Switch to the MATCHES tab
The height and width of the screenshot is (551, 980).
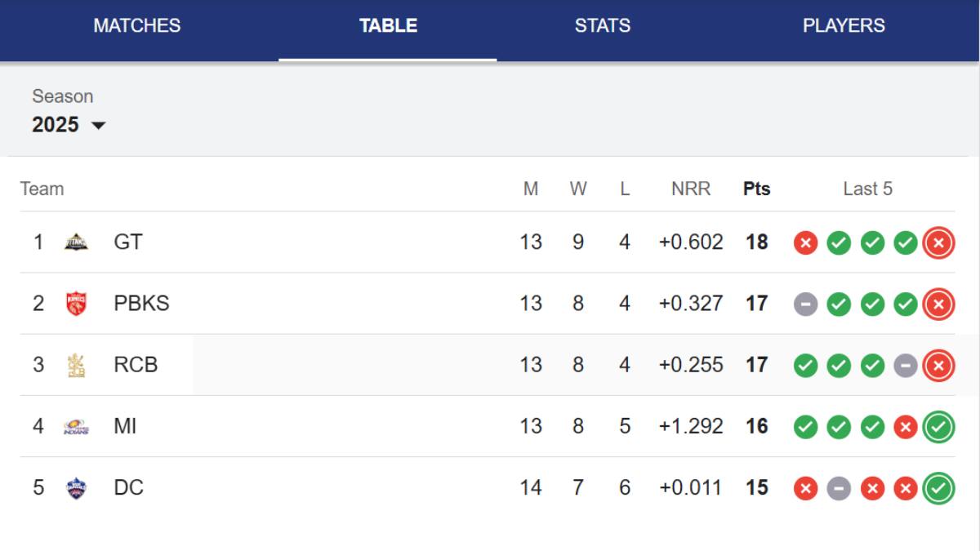point(137,25)
